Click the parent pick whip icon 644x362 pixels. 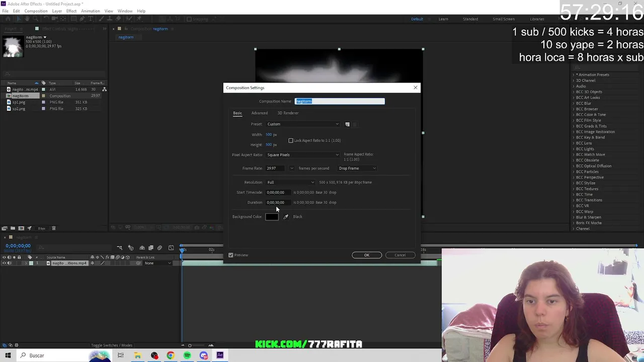pyautogui.click(x=138, y=263)
